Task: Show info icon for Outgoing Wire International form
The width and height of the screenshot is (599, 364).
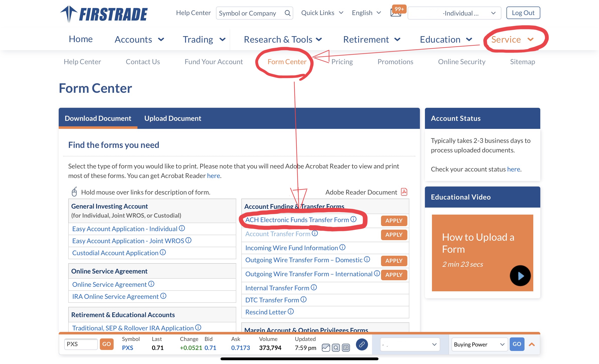Action: point(377,273)
